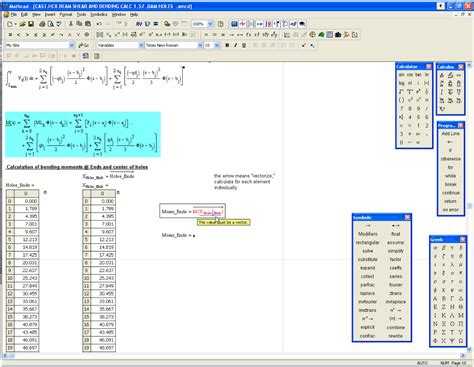
Task: Toggle italic formatting
Action: (236, 45)
